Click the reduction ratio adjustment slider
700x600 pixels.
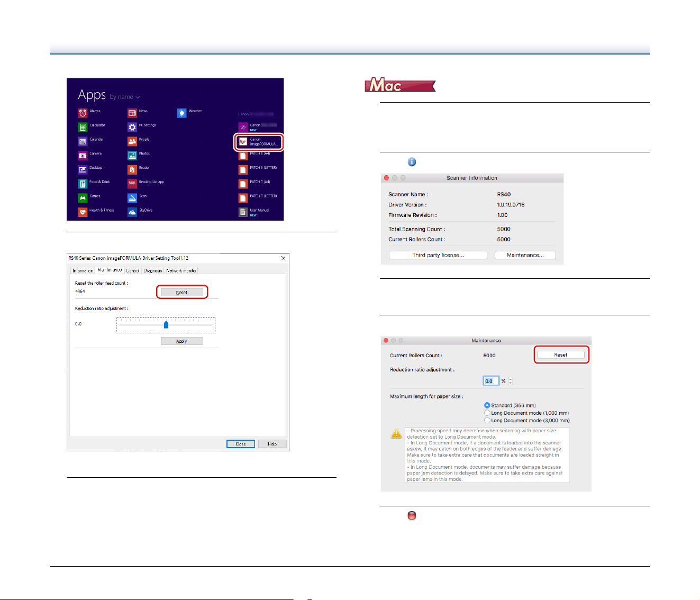(x=166, y=325)
